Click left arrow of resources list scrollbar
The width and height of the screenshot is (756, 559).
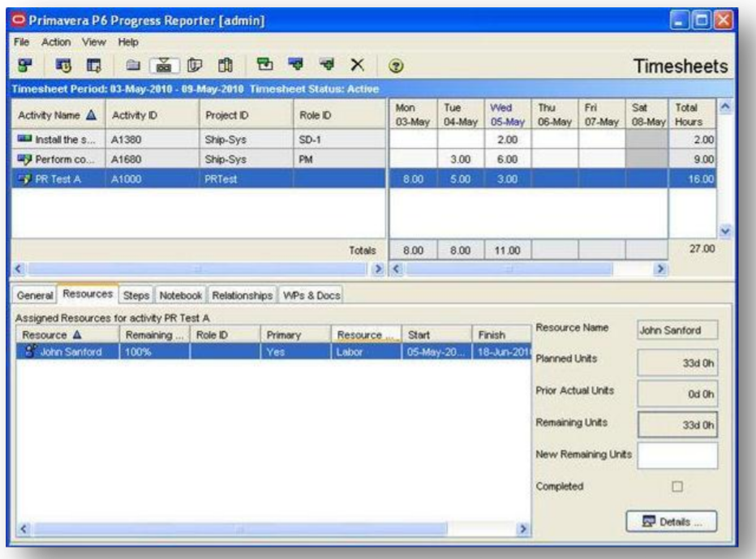[24, 529]
